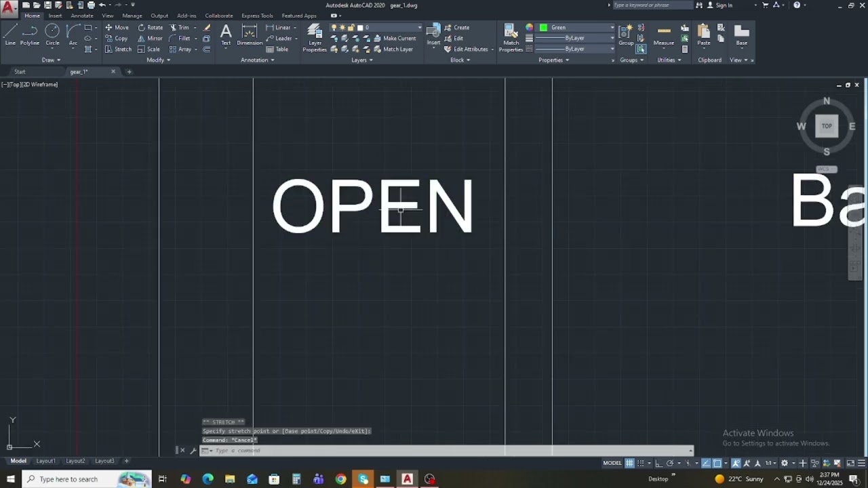Click the Array tool
The height and width of the screenshot is (488, 868).
pos(180,49)
